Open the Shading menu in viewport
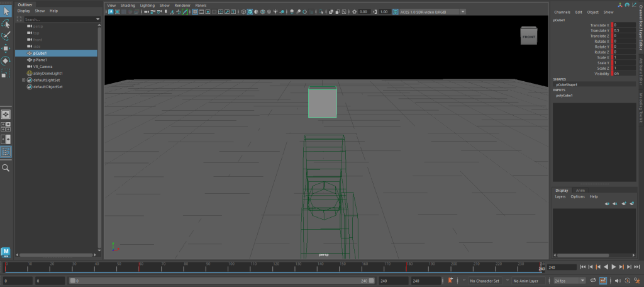Screen dimensions: 644x287 pyautogui.click(x=128, y=5)
